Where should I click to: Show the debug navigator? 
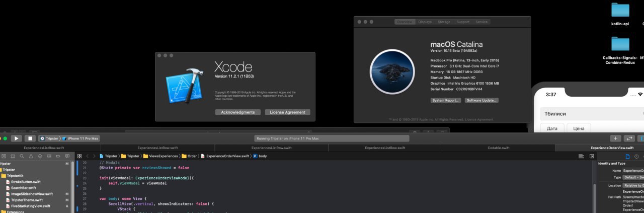pos(49,156)
